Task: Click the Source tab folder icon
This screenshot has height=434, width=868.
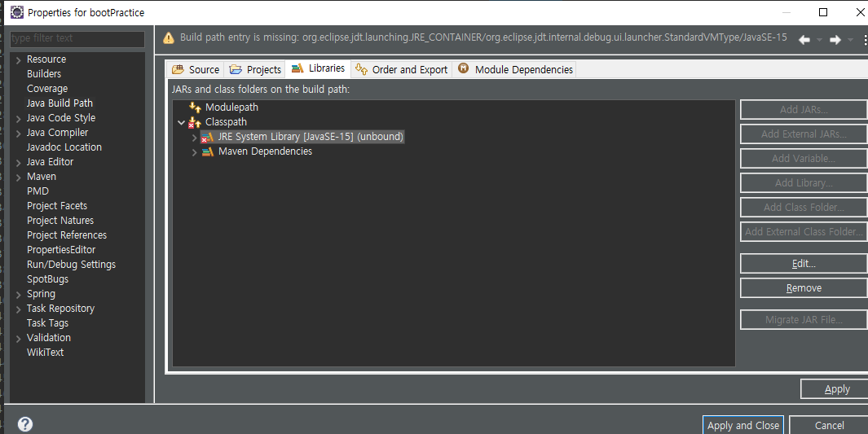Action: tap(178, 69)
